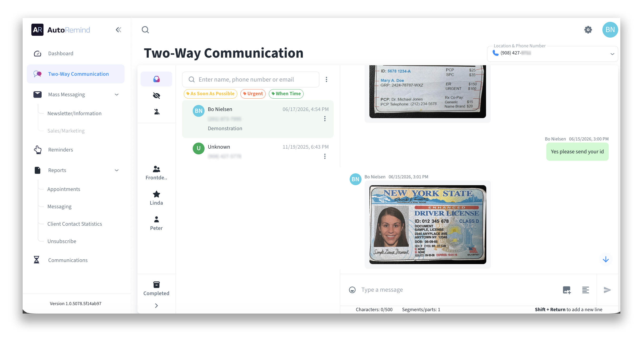Open the emoji picker
The image size is (644, 343).
pos(352,290)
